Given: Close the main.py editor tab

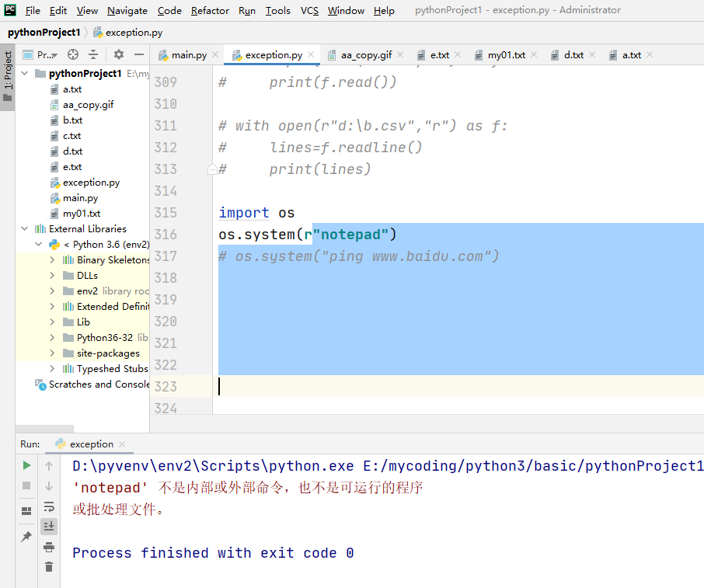Looking at the screenshot, I should 215,54.
